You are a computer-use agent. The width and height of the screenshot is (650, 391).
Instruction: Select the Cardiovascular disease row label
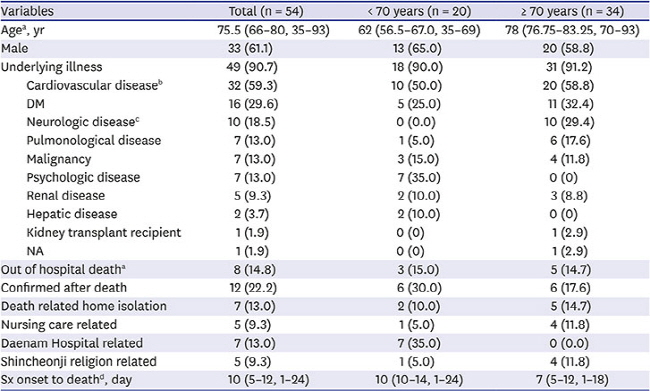(95, 85)
